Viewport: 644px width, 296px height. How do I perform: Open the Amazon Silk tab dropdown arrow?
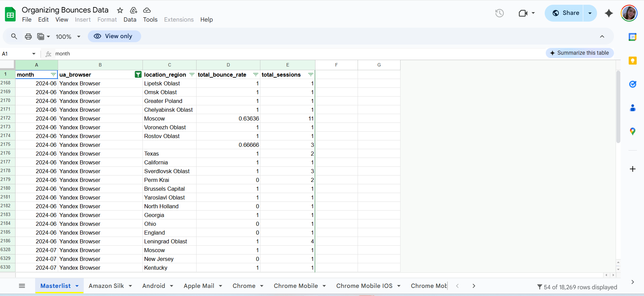click(x=130, y=286)
